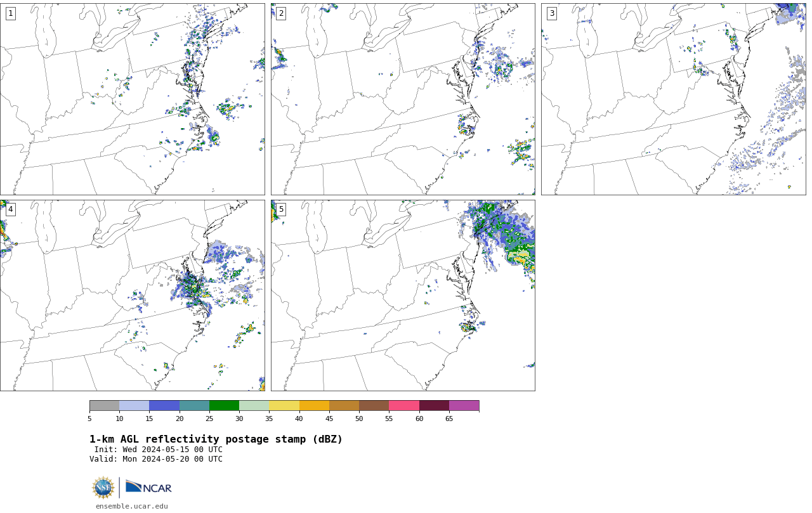Click the pale green 30-35 dBZ swatch

point(254,406)
